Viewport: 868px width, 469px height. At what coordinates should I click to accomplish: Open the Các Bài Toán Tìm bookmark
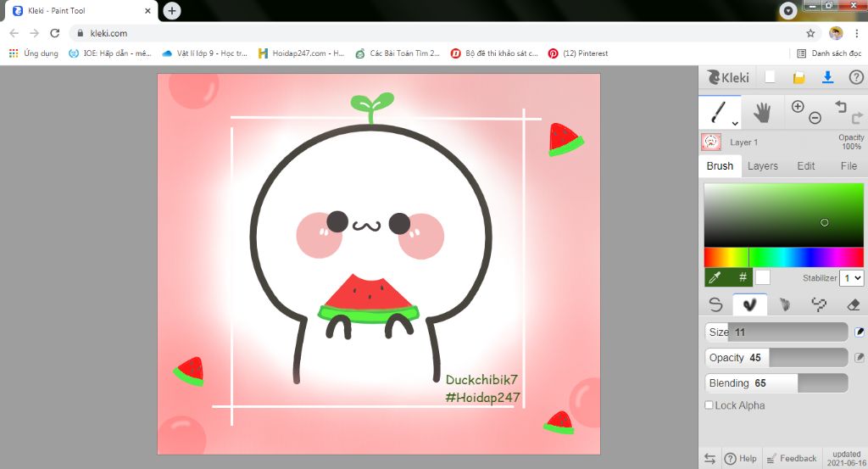coord(398,53)
